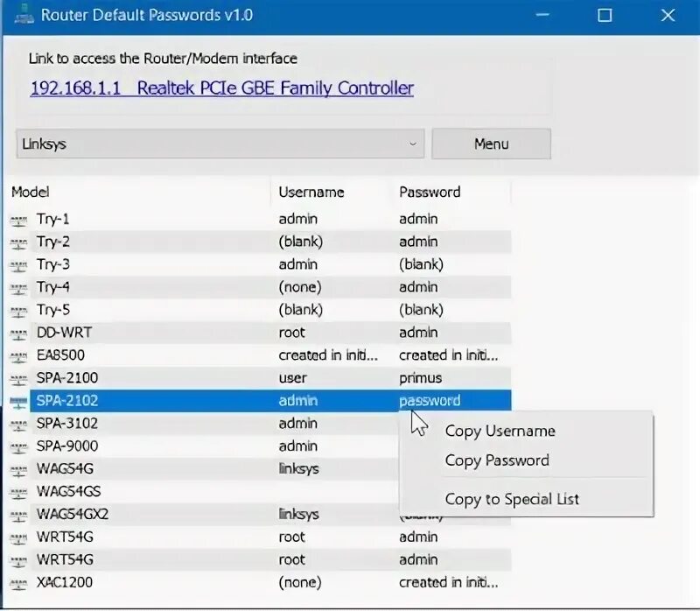Click the router icon beside SPA-2100

(18, 380)
